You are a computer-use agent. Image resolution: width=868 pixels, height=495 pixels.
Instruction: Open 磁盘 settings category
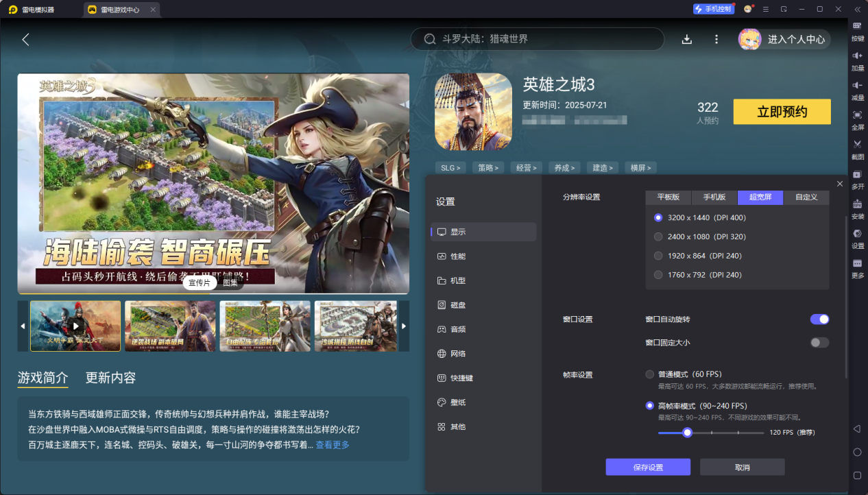(x=483, y=305)
